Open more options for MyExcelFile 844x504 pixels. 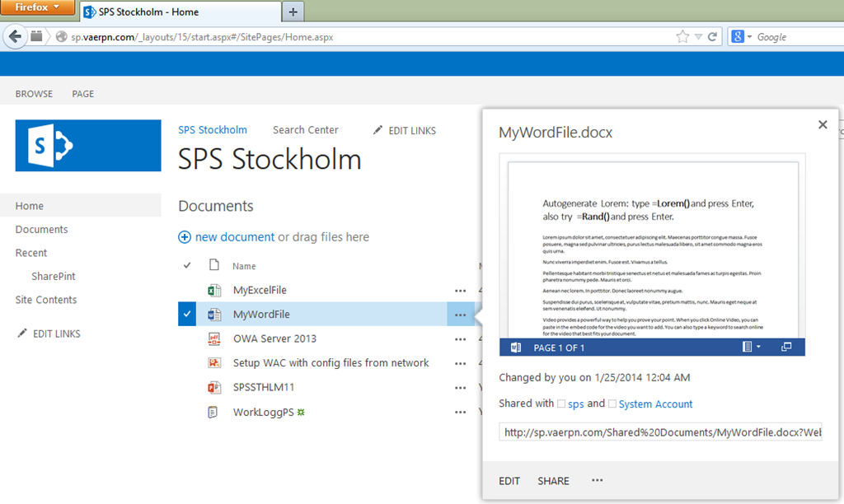pyautogui.click(x=460, y=291)
